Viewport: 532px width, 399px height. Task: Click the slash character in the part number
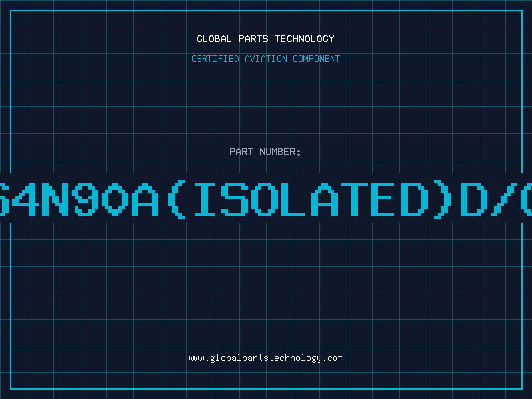pyautogui.click(x=503, y=199)
